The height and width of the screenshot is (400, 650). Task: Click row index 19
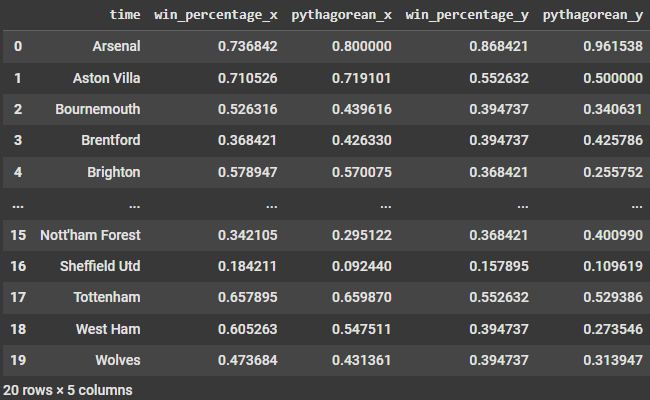18,360
